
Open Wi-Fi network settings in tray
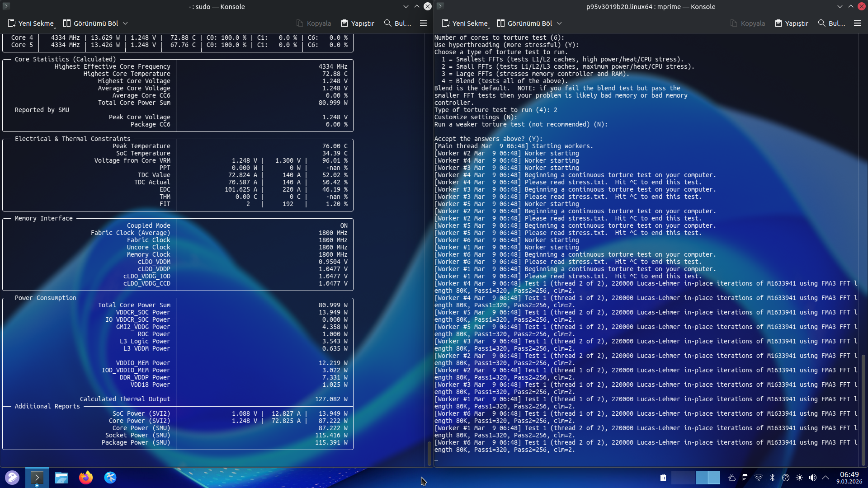[759, 478]
